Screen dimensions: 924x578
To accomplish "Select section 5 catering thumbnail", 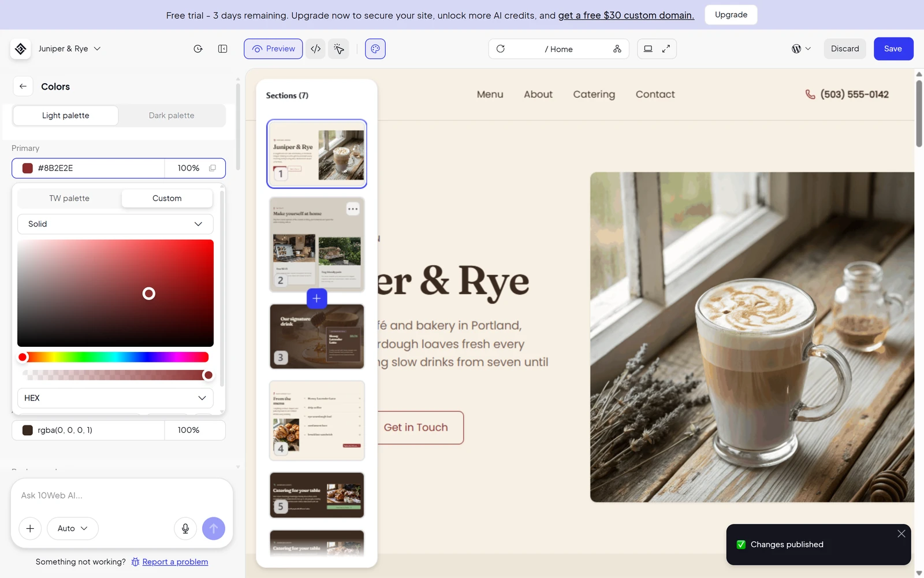I will [316, 495].
